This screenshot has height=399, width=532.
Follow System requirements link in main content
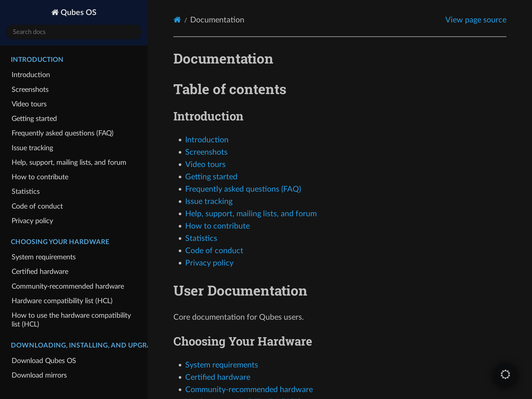point(221,365)
